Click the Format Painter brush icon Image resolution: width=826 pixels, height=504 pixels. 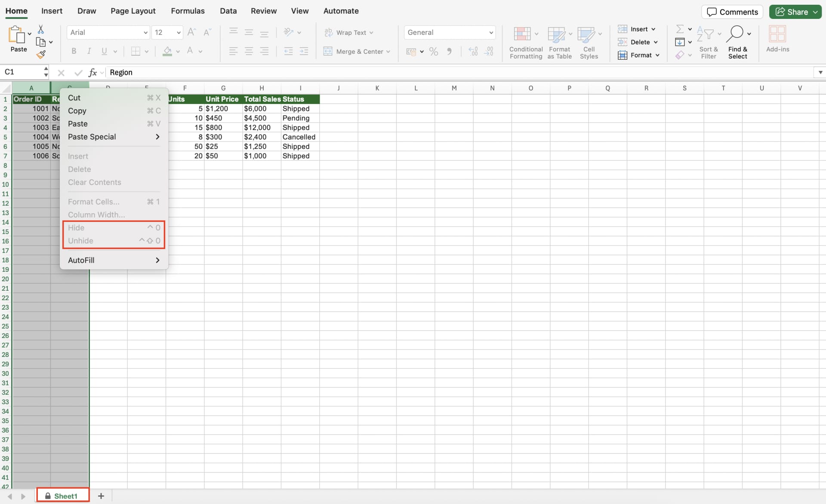(41, 55)
